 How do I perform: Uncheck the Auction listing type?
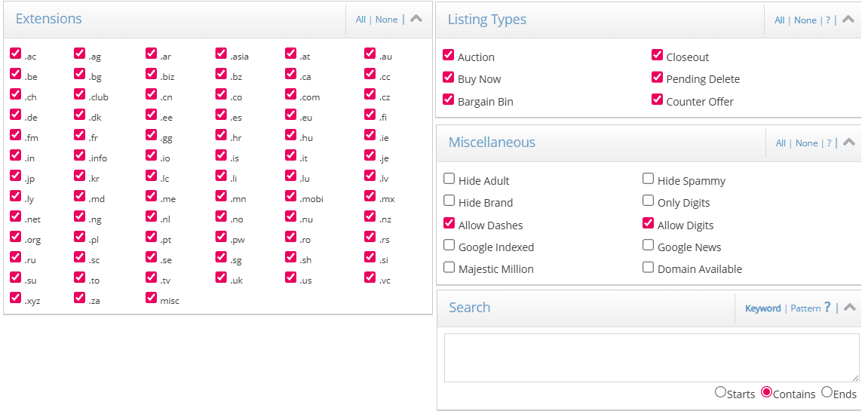click(x=449, y=55)
